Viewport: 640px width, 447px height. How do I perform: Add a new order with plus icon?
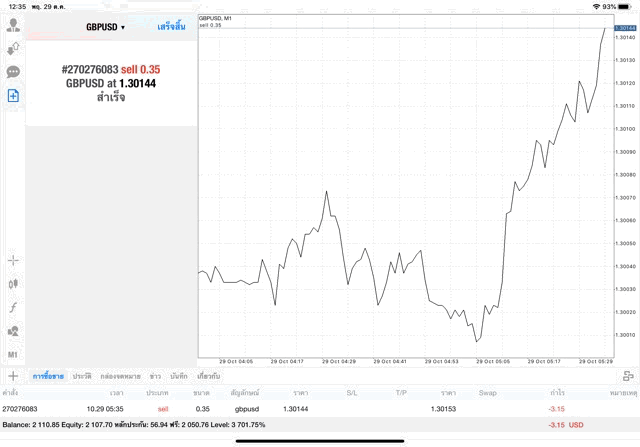pyautogui.click(x=13, y=376)
